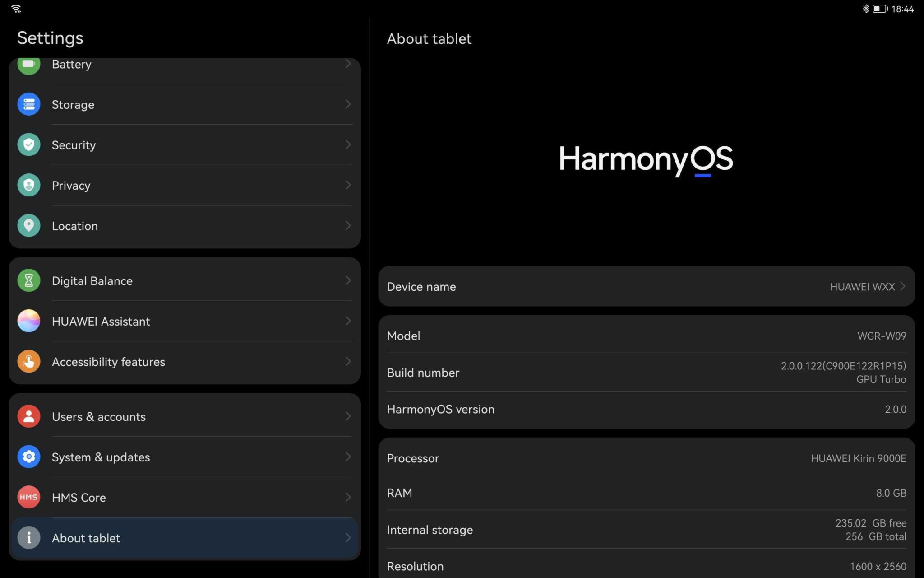Expand the Device name entry
This screenshot has width=924, height=578.
coord(645,286)
